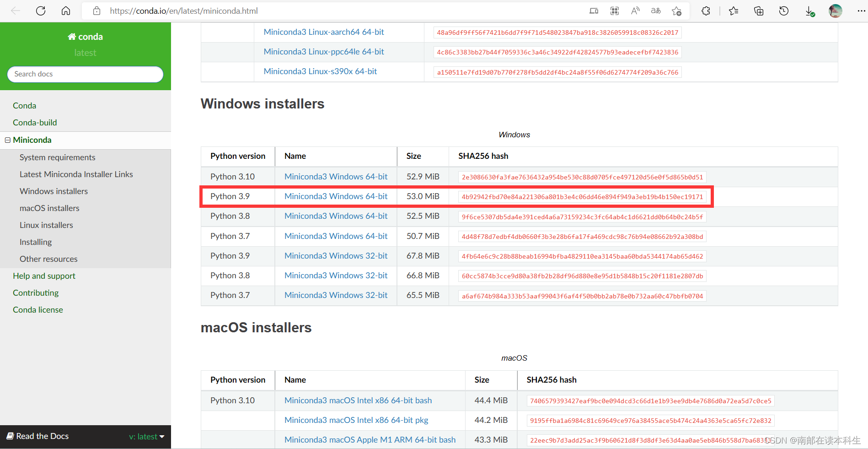Download the 66.8 MiB Windows 32-bit installer
This screenshot has height=449, width=868.
pyautogui.click(x=336, y=276)
